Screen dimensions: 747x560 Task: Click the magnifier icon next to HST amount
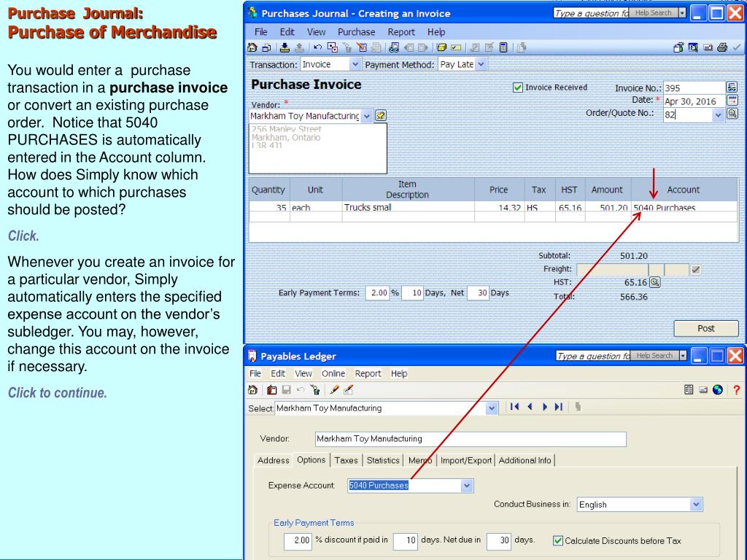(654, 282)
